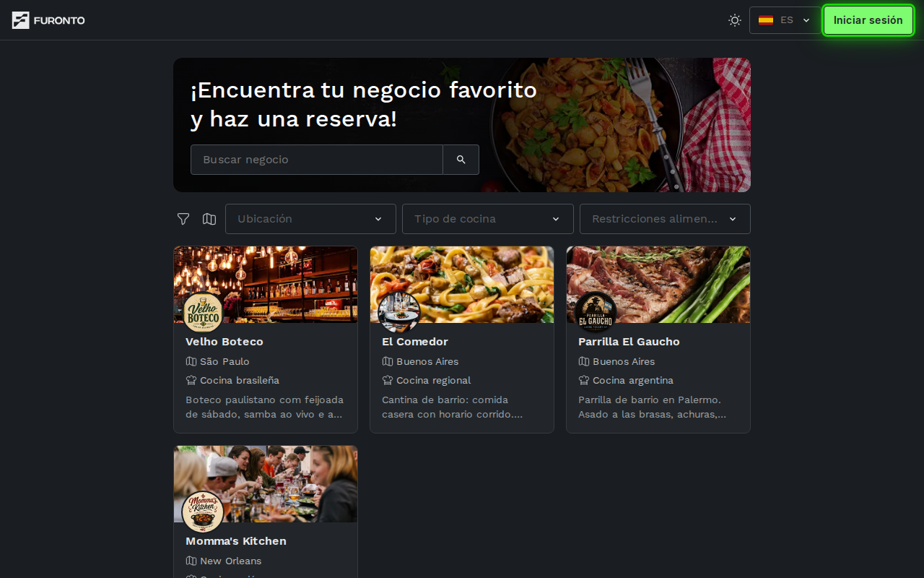This screenshot has height=578, width=924.
Task: Click the map icon beside New Orleans
Action: [x=191, y=561]
